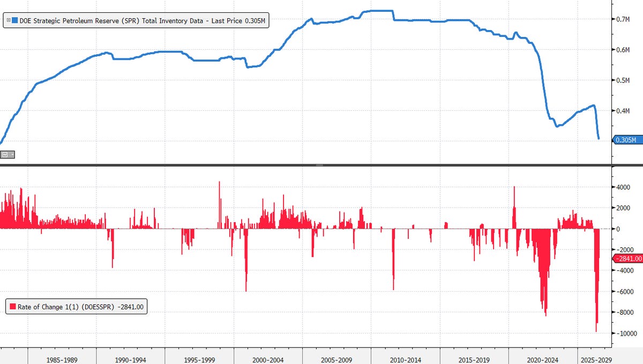Open the dropdown arrow beside chart type icon
Screen dimensions: 643x364
(12, 155)
